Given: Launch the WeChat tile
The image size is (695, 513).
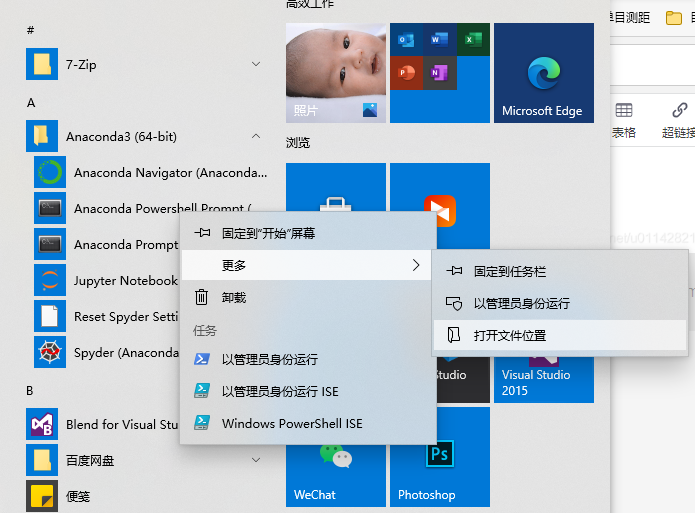Looking at the screenshot, I should [336, 475].
